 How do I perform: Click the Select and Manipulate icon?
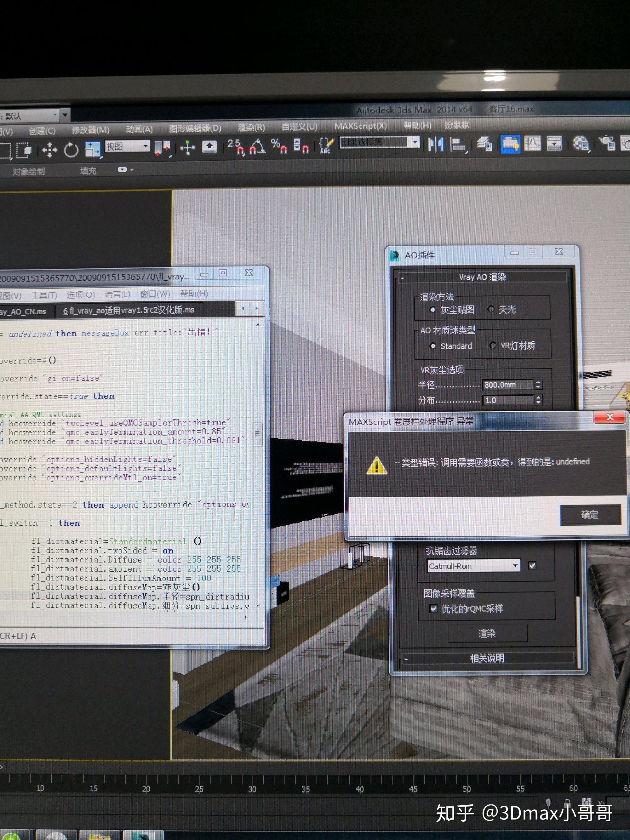(187, 147)
